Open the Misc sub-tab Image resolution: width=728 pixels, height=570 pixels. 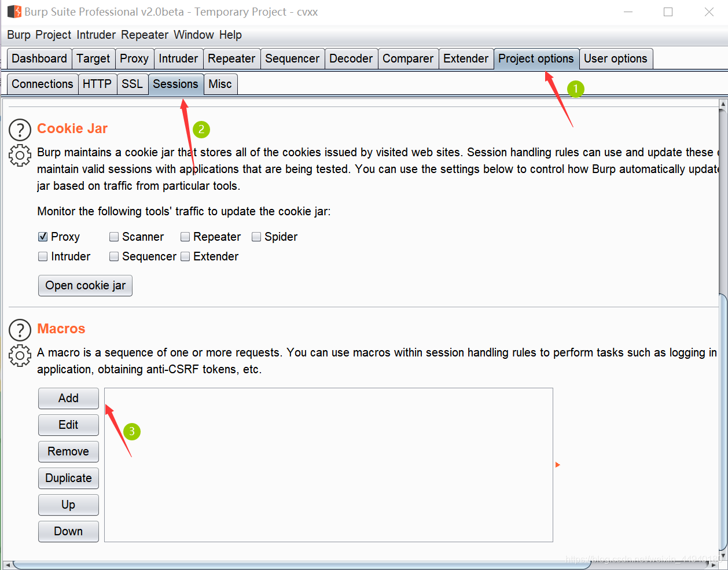(x=220, y=84)
